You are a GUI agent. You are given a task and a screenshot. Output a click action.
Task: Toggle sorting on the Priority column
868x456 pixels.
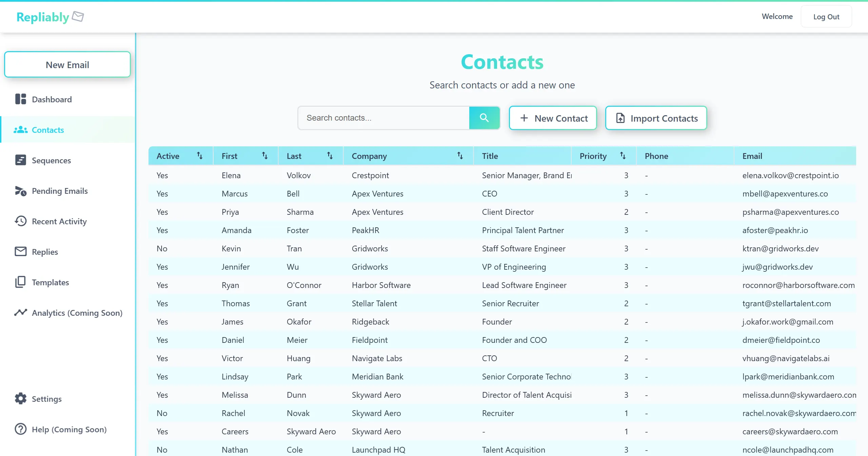pos(623,156)
